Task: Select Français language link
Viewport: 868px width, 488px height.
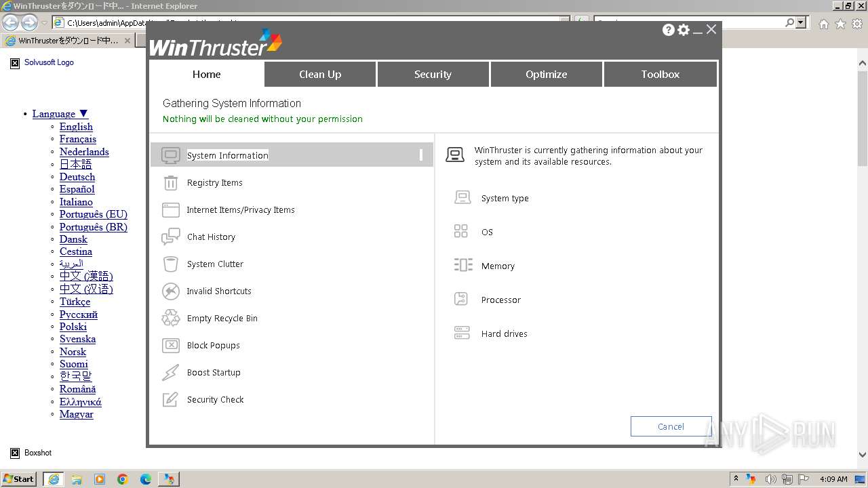Action: [x=78, y=139]
